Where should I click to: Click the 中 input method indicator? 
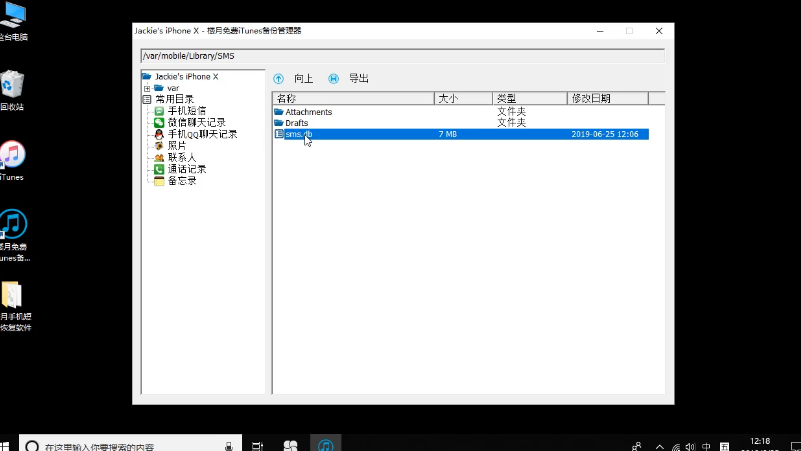(x=706, y=447)
